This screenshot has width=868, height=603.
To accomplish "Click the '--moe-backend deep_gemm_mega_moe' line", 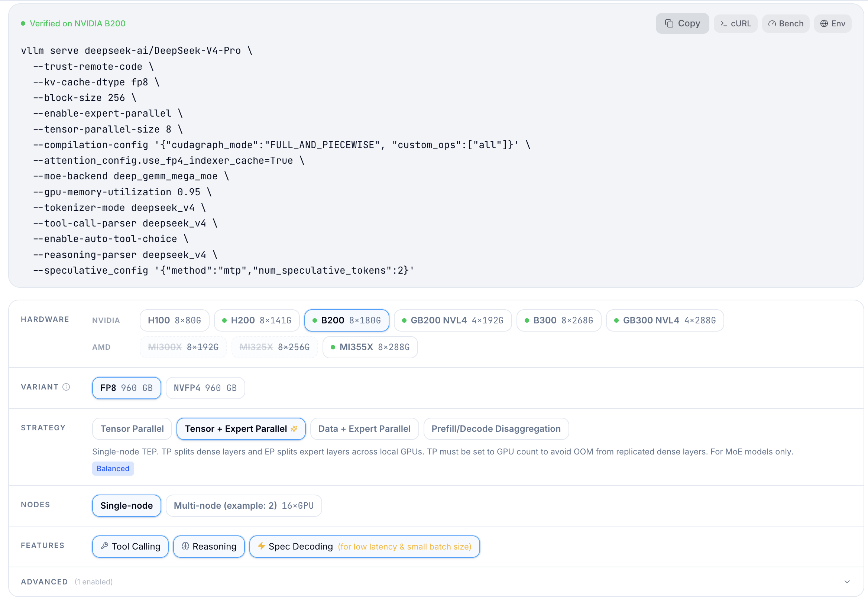I will [x=131, y=176].
